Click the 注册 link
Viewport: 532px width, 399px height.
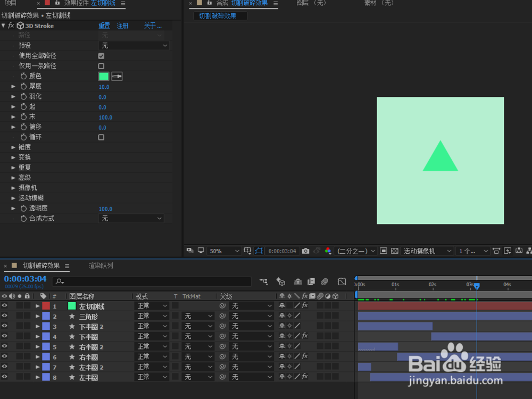pos(122,26)
